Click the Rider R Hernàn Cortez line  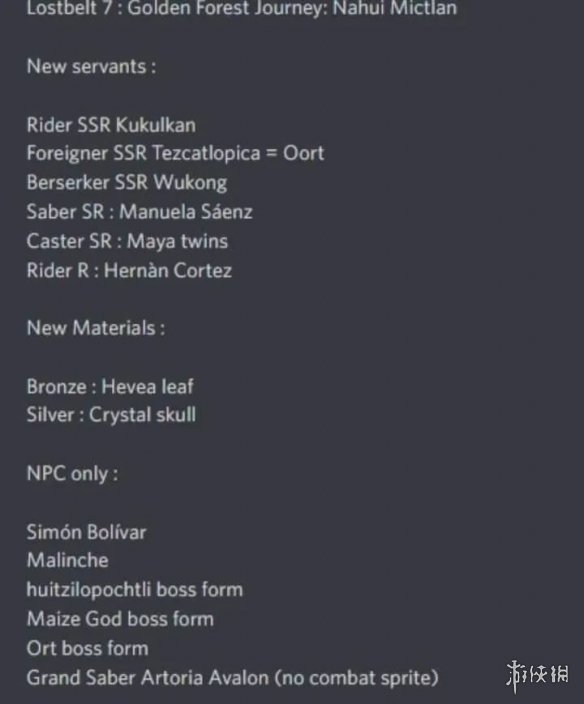(x=129, y=270)
